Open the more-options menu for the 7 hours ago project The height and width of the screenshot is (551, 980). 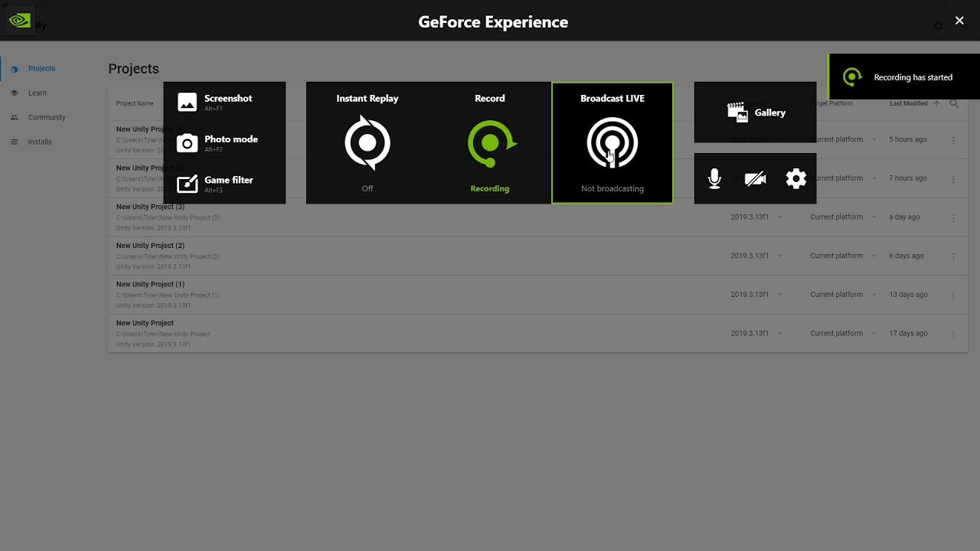click(953, 179)
